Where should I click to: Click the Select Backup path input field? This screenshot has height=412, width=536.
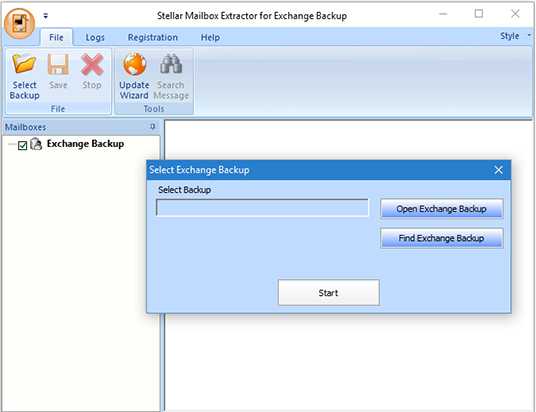click(262, 208)
